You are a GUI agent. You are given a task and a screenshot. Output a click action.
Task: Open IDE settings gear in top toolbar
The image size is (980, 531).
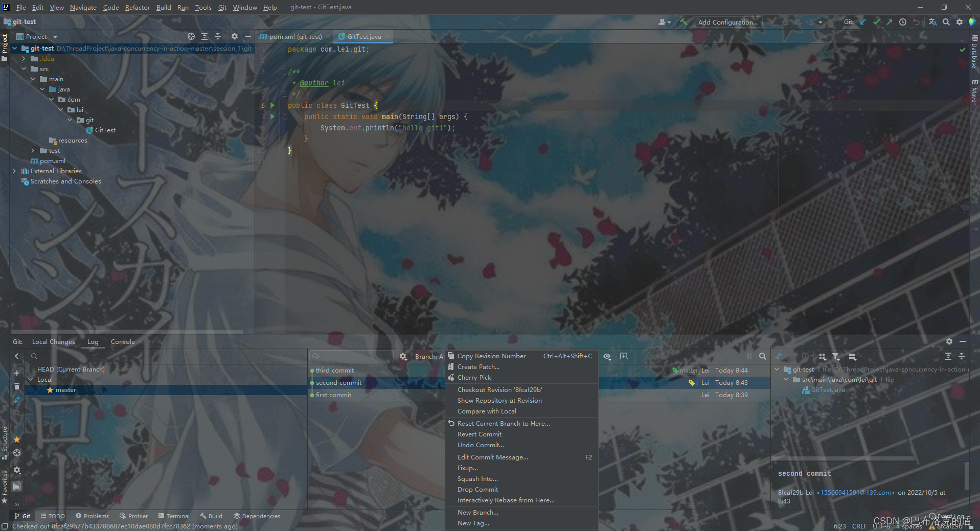tap(960, 22)
